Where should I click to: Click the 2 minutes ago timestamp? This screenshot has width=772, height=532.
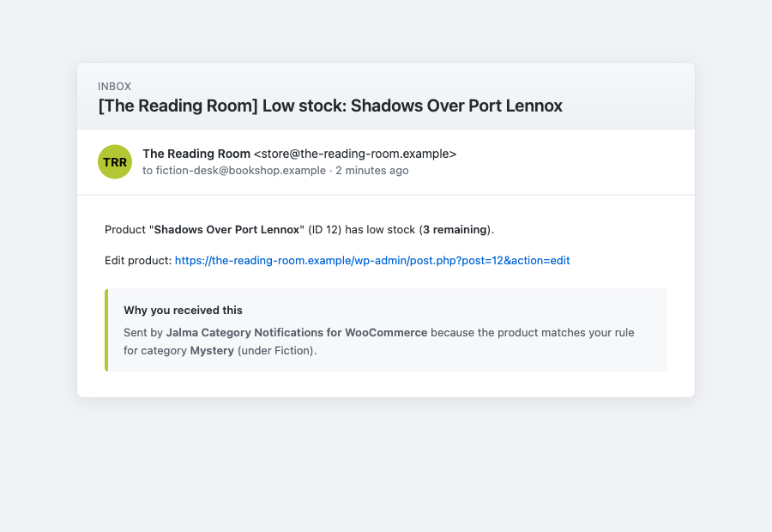pyautogui.click(x=372, y=171)
